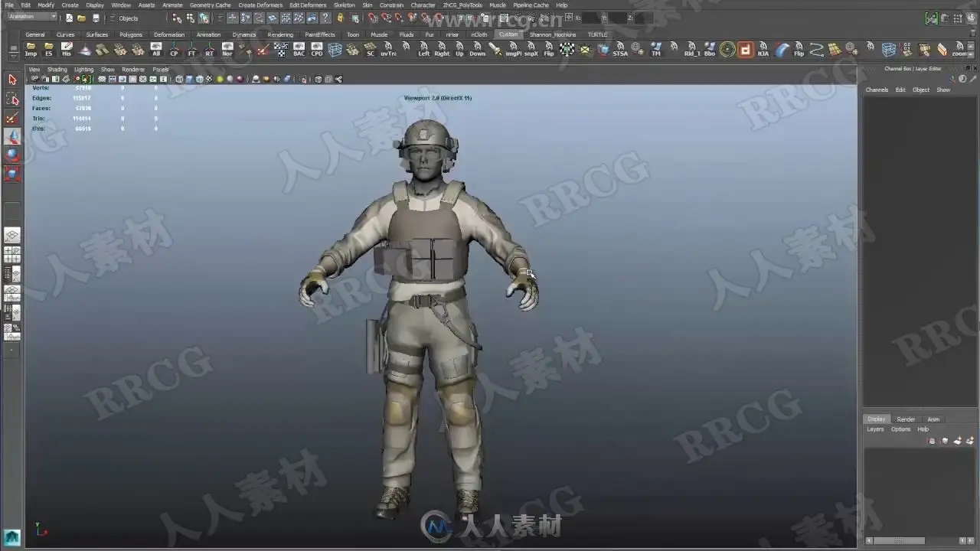The width and height of the screenshot is (980, 551).
Task: Click the His shelf button
Action: click(x=67, y=50)
